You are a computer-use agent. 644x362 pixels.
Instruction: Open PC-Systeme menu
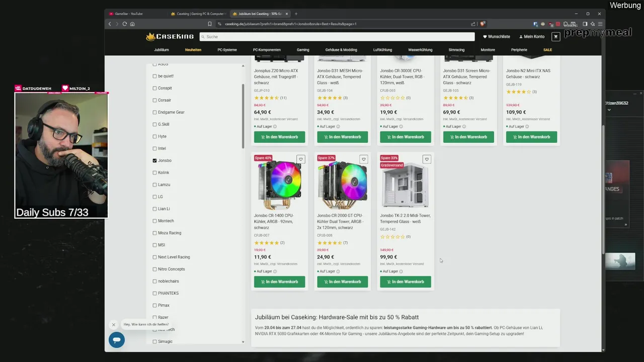coord(227,50)
